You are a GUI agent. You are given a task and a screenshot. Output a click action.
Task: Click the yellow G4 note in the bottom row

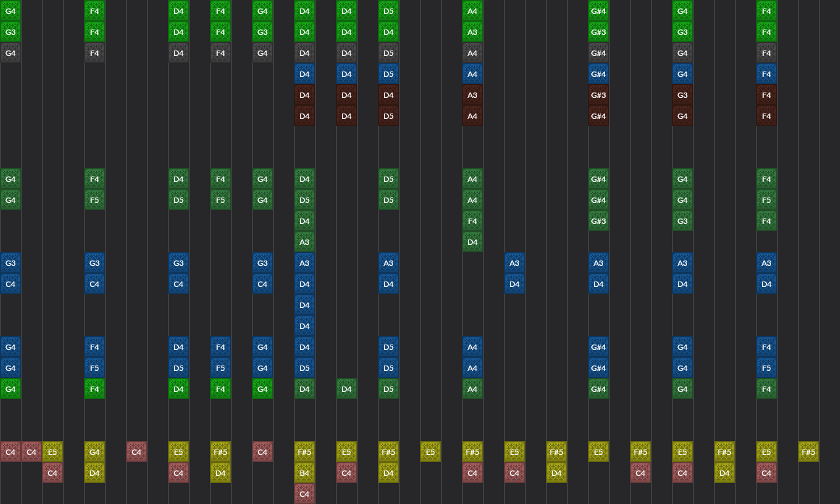[94, 451]
